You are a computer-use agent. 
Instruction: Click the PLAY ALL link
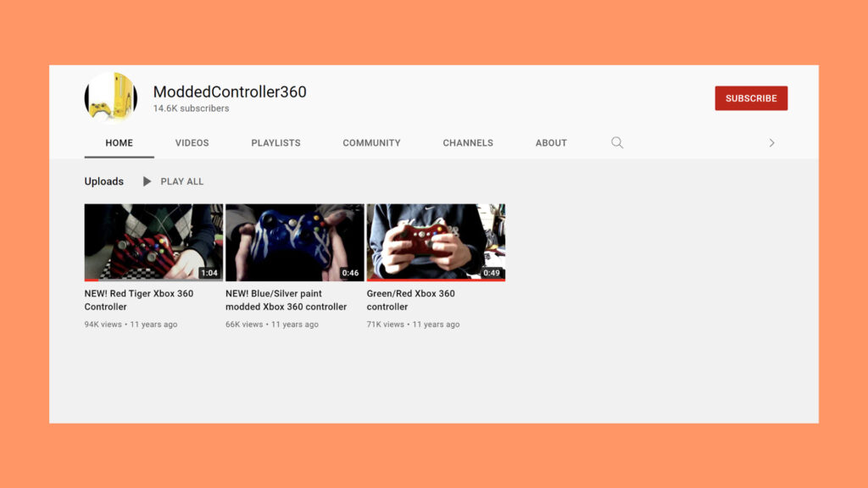[x=182, y=181]
